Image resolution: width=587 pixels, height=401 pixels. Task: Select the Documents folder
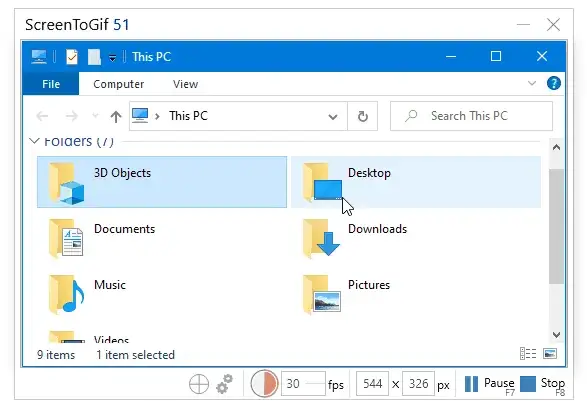click(x=162, y=238)
